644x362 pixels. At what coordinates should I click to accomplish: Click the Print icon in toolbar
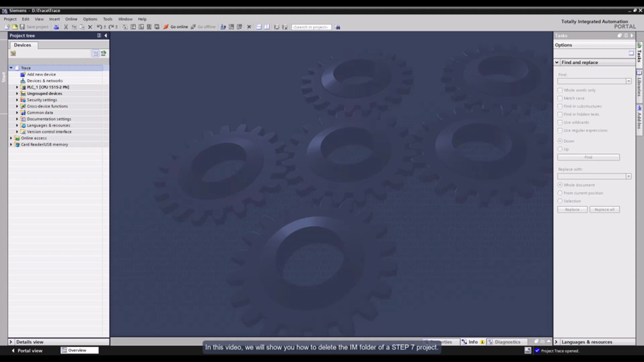pyautogui.click(x=56, y=27)
